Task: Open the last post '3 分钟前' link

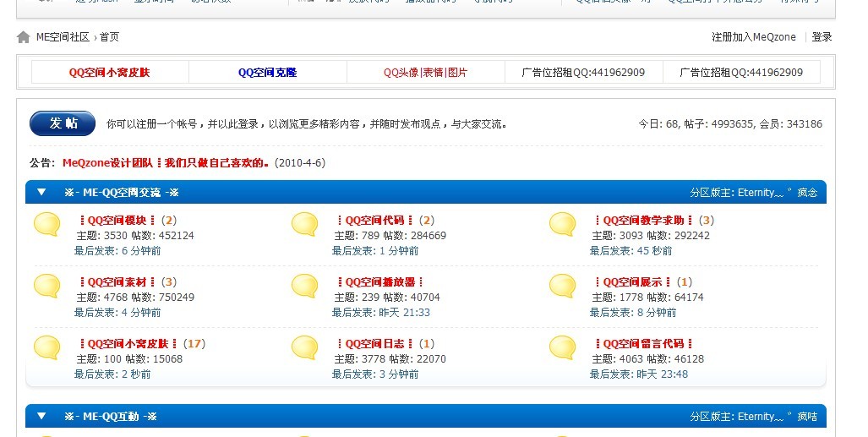Action: pos(399,374)
